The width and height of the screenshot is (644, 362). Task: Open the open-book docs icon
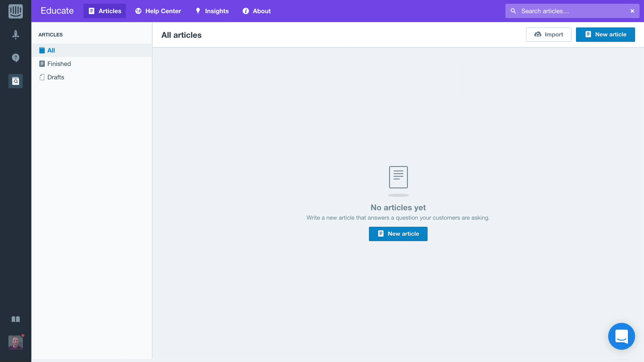[x=15, y=319]
